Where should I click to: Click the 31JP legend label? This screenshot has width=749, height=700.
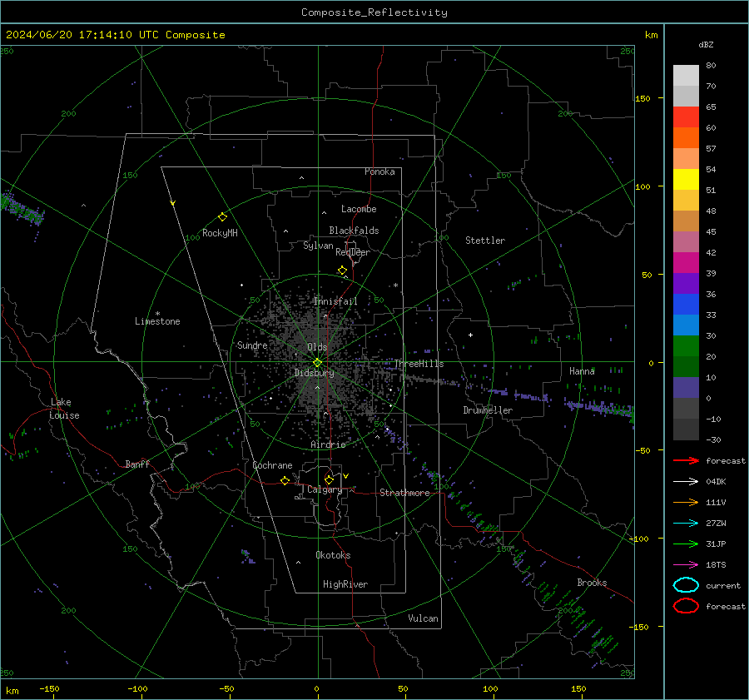click(716, 544)
